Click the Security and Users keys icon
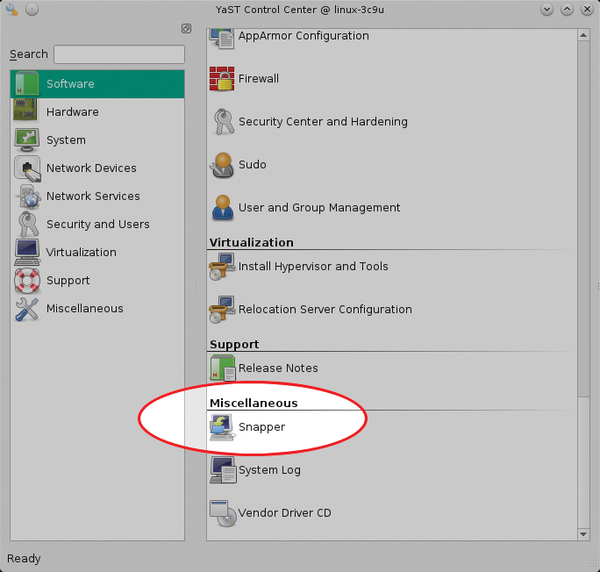Screen dimensions: 600x572 point(28,224)
